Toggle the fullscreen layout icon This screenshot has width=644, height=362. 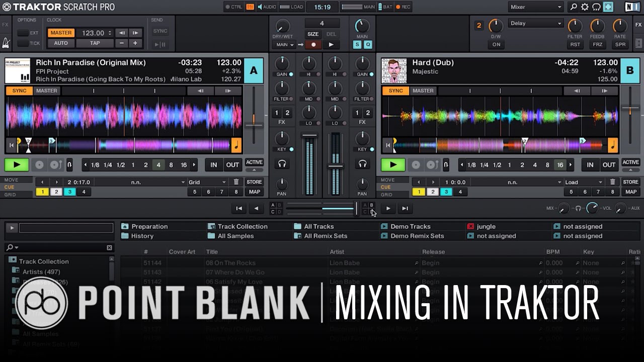click(608, 7)
